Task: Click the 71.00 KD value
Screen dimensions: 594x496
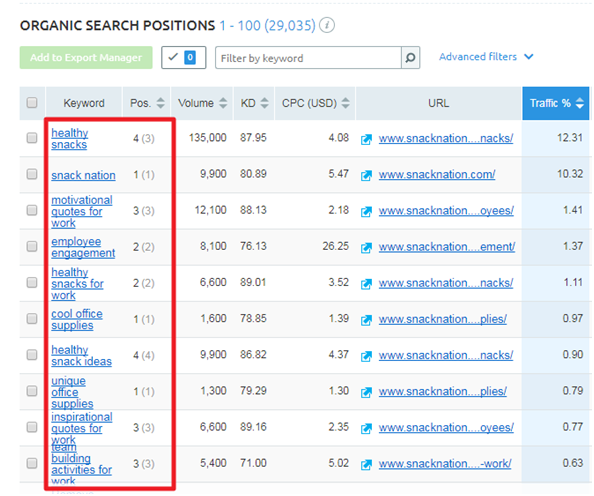Action: click(x=253, y=463)
